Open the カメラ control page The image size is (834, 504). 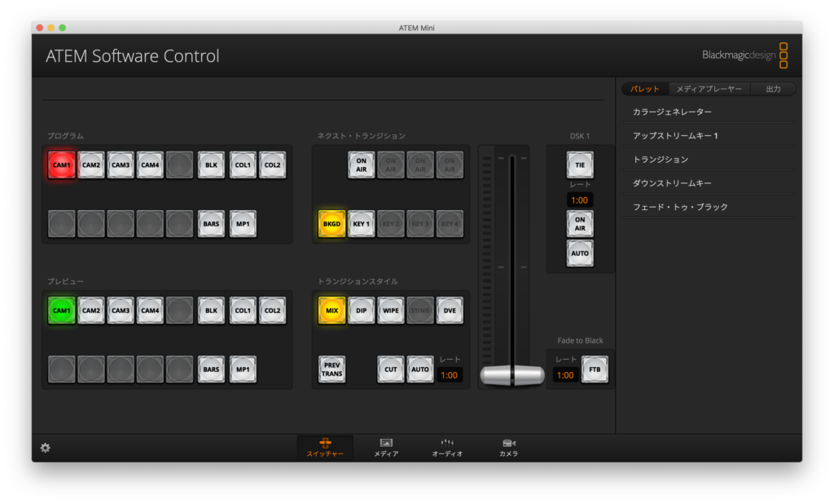click(508, 448)
